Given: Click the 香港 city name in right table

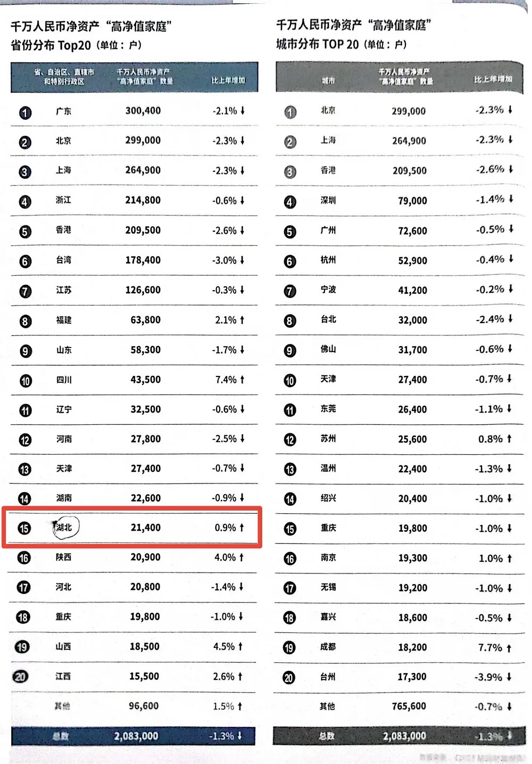Looking at the screenshot, I should coord(328,170).
